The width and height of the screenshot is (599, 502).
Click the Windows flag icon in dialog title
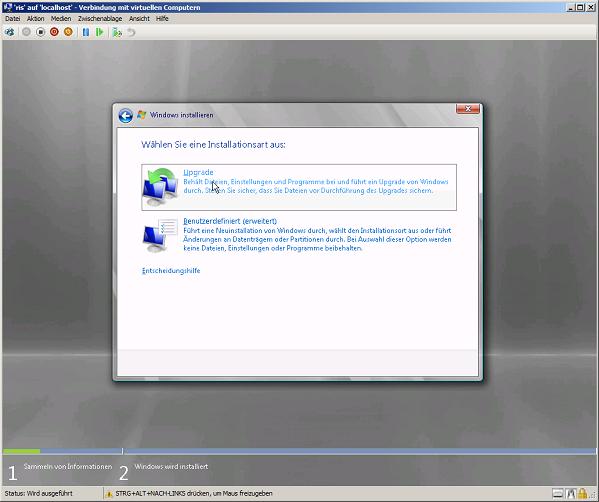142,115
